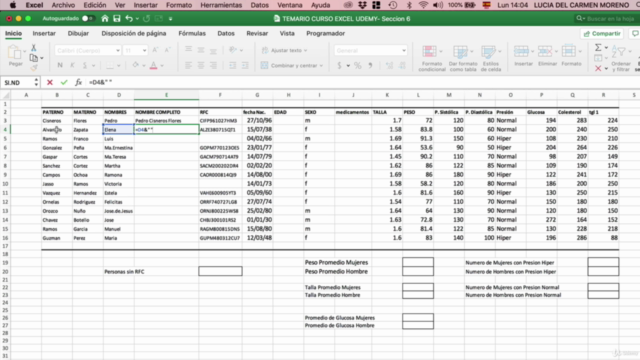Click the increase decimal icon
Screen dimensions: 640x360
point(389,65)
